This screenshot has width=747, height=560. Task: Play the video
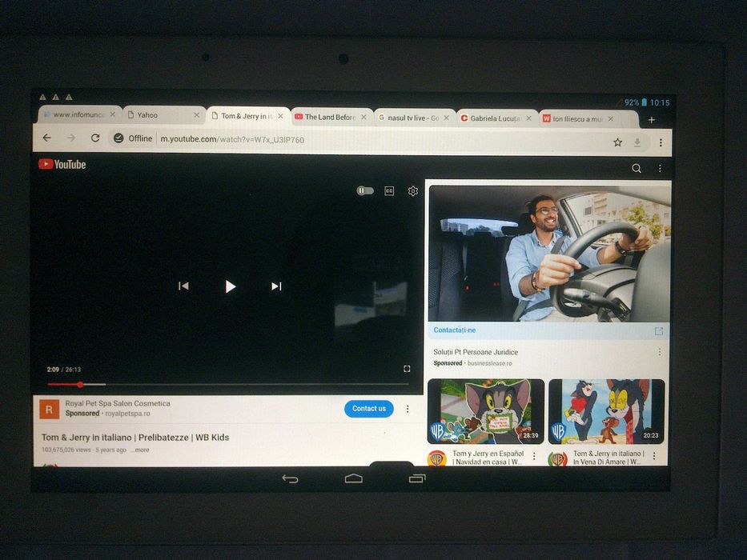click(230, 286)
